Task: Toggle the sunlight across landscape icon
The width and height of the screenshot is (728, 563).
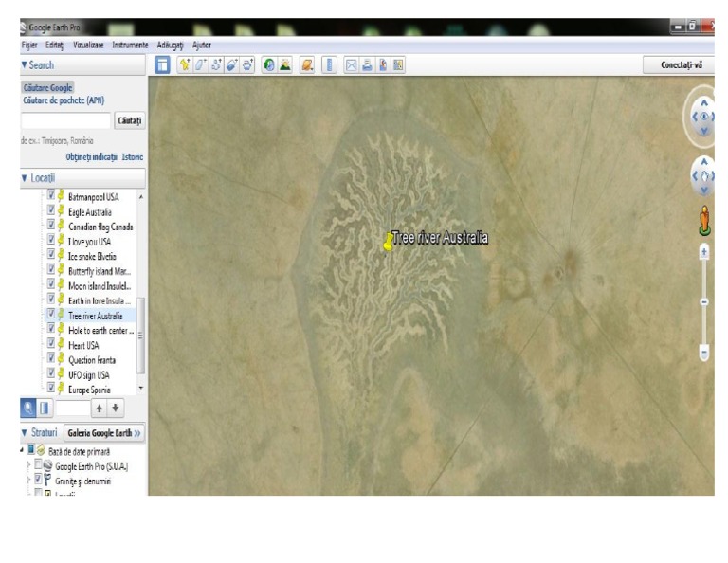Action: [x=285, y=65]
